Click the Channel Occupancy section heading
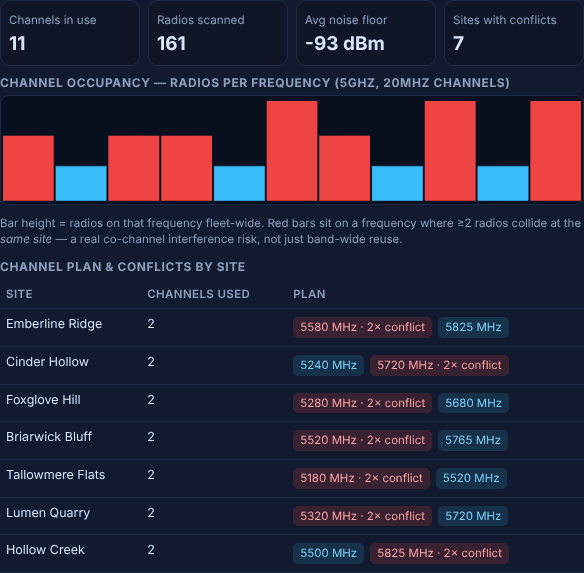Image resolution: width=584 pixels, height=573 pixels. (255, 83)
